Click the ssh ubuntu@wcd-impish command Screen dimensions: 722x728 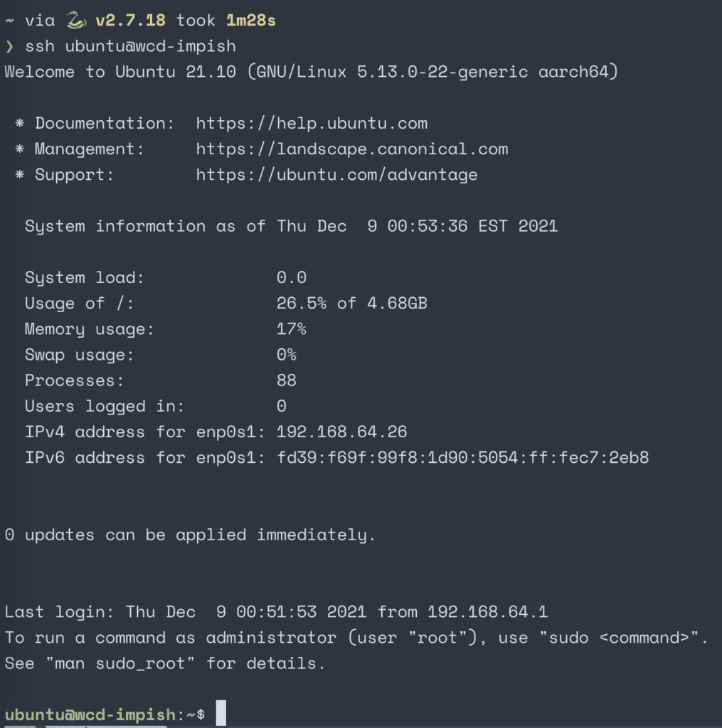[131, 46]
